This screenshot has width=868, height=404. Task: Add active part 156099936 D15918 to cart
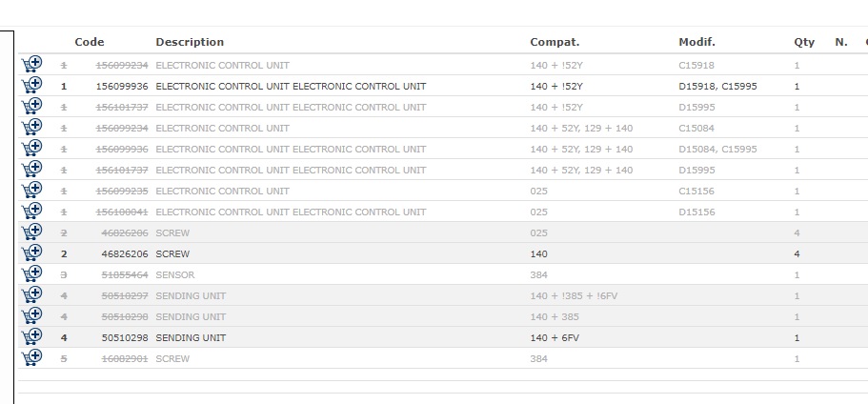pyautogui.click(x=31, y=86)
